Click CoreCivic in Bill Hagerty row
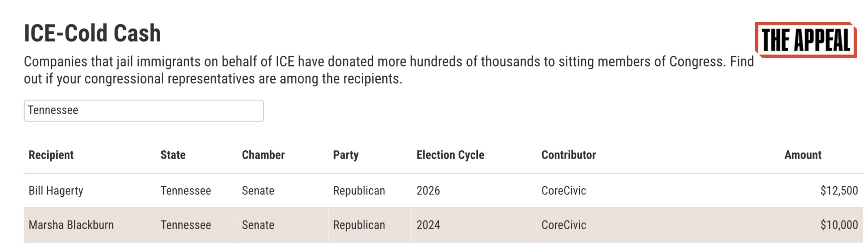 click(x=563, y=191)
